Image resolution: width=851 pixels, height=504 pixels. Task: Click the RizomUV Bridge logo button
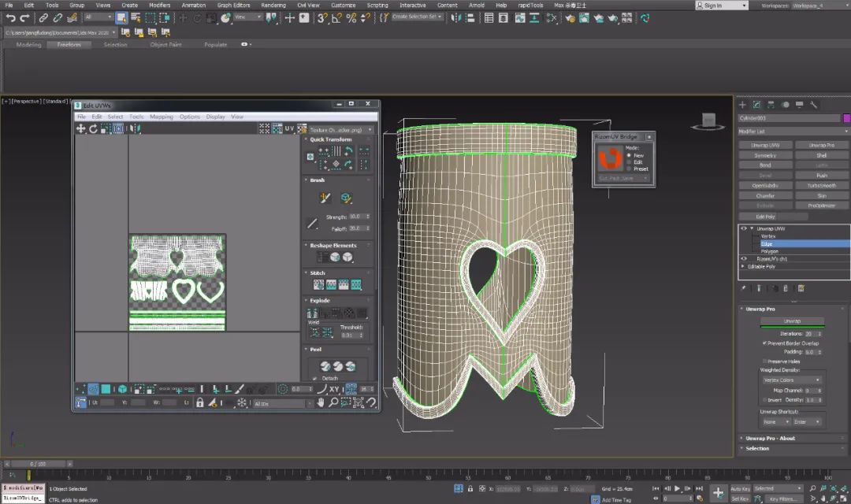pos(609,159)
